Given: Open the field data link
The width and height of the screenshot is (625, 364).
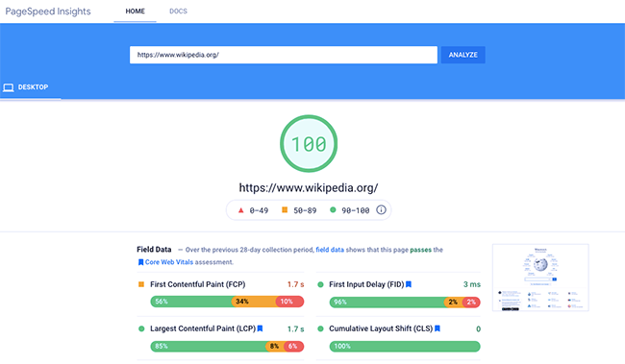Looking at the screenshot, I should 330,250.
